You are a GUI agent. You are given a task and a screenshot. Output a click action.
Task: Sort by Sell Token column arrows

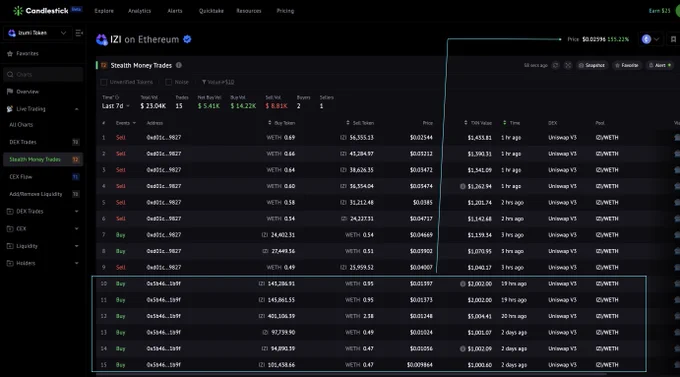(348, 123)
